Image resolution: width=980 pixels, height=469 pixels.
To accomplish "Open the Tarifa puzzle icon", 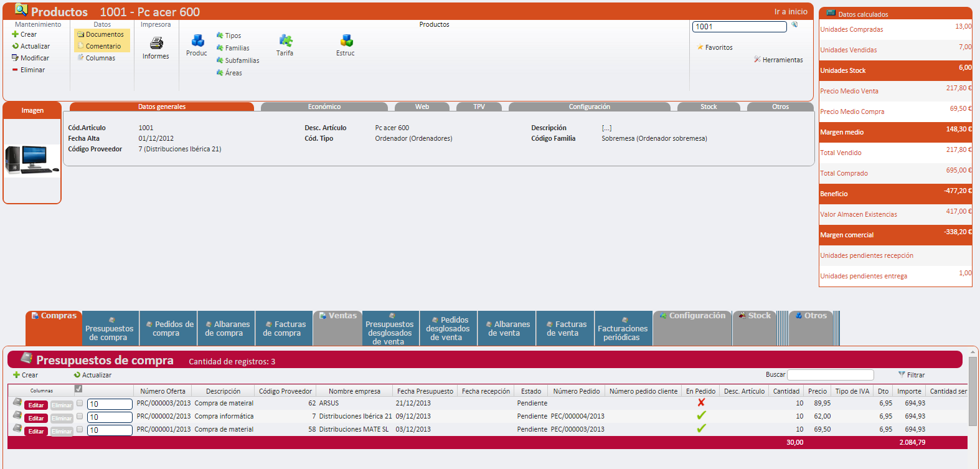I will [285, 41].
